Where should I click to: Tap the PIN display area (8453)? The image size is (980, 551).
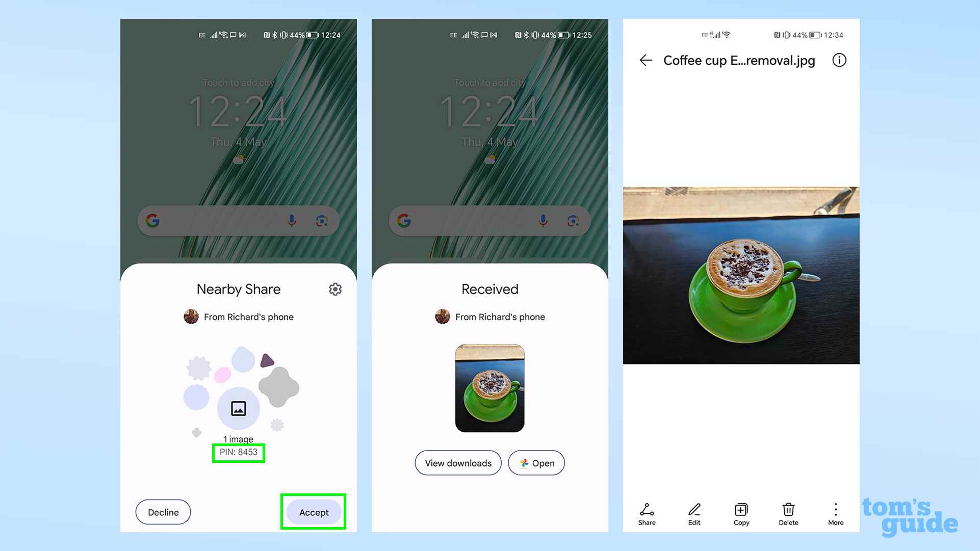click(x=238, y=452)
